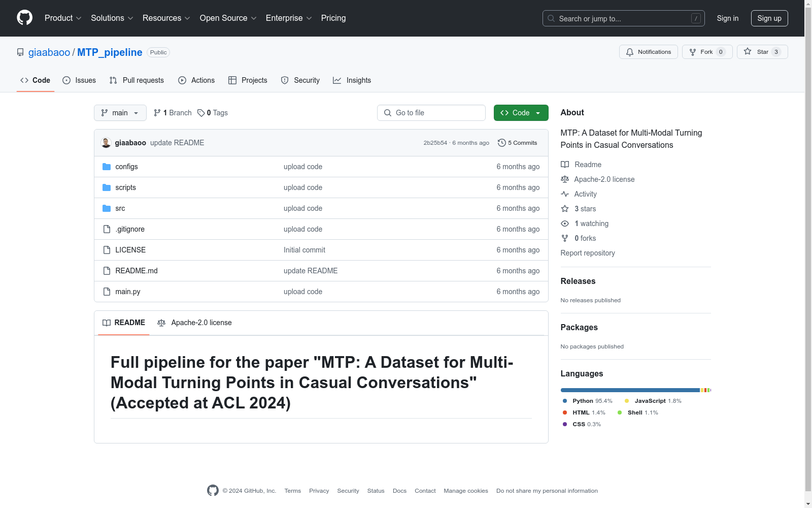Click the star icon beside 3 stars

point(565,209)
